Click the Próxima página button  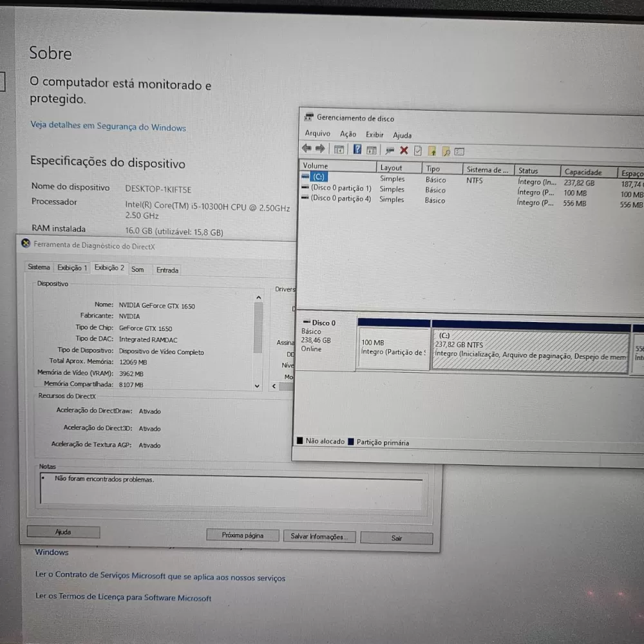243,535
